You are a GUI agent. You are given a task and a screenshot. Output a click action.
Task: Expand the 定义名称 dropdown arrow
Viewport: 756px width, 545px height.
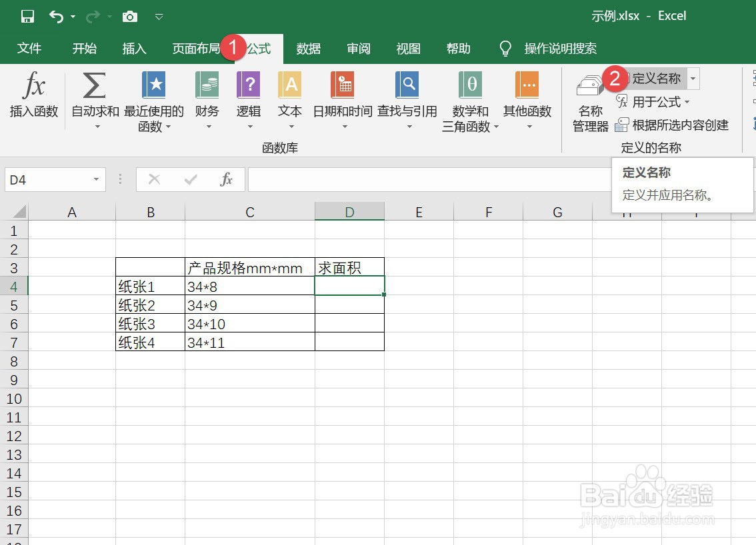pos(693,78)
